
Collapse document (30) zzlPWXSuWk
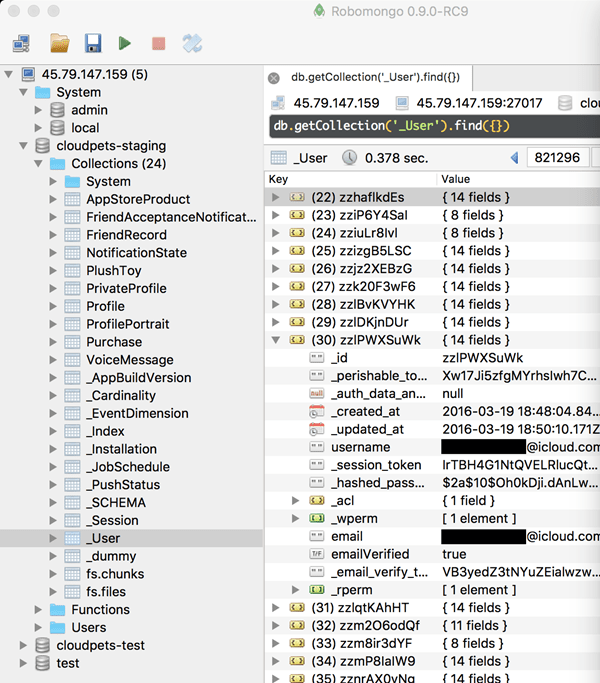277,340
